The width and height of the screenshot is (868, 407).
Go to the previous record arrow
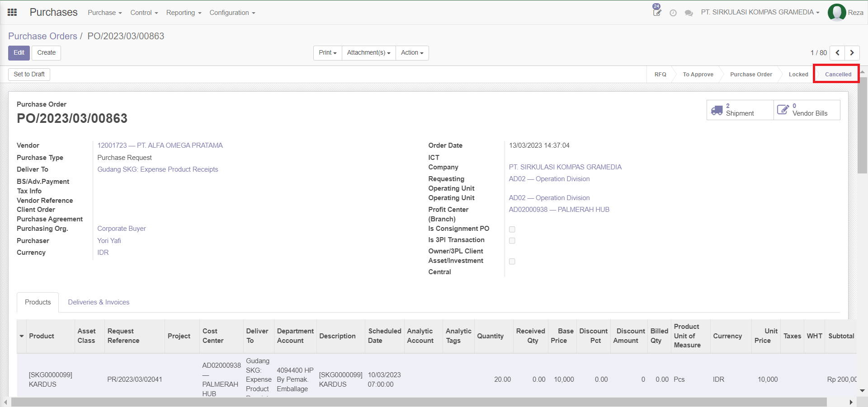click(x=837, y=53)
